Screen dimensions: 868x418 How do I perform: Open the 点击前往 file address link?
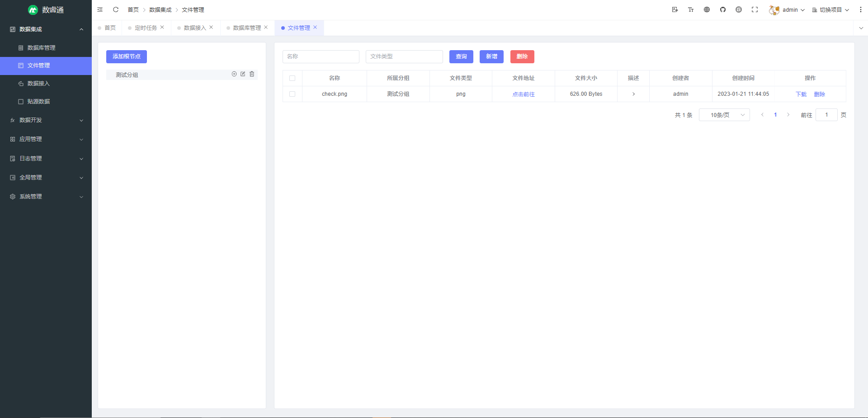[x=524, y=94]
